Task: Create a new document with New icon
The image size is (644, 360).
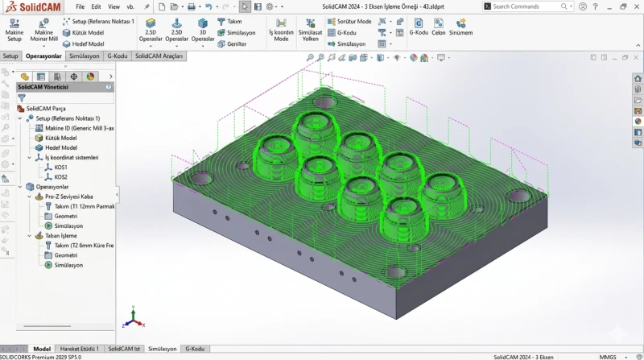Action: (162, 6)
